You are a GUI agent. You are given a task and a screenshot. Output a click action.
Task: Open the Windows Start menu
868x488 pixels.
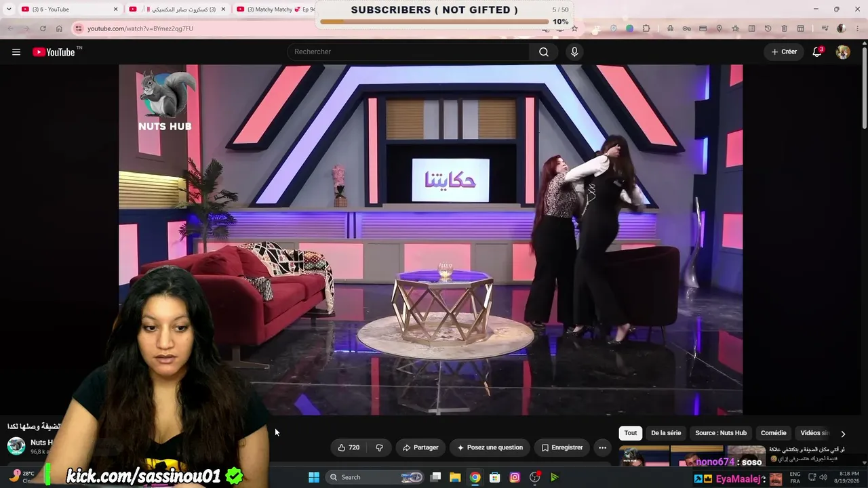click(x=314, y=477)
